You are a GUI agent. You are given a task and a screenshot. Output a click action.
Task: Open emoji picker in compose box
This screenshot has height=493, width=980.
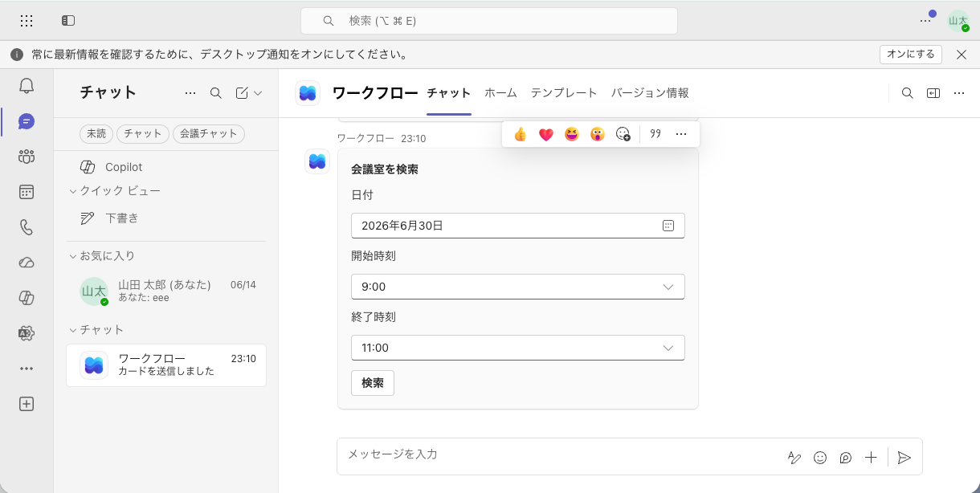pyautogui.click(x=820, y=458)
